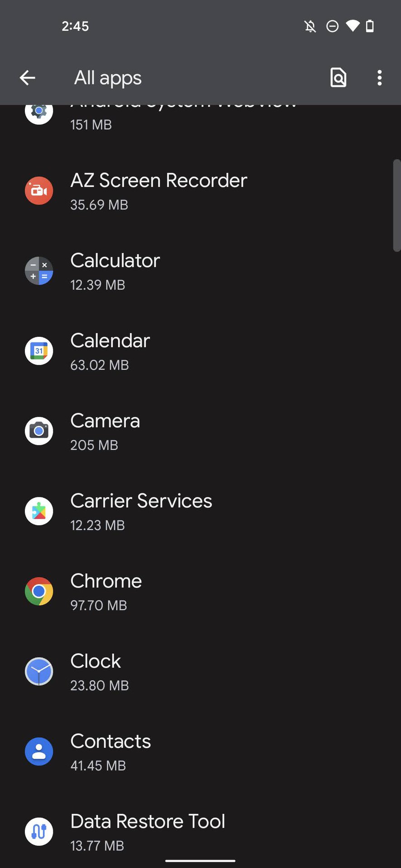The width and height of the screenshot is (401, 868).
Task: Go back using the back arrow
Action: click(28, 78)
